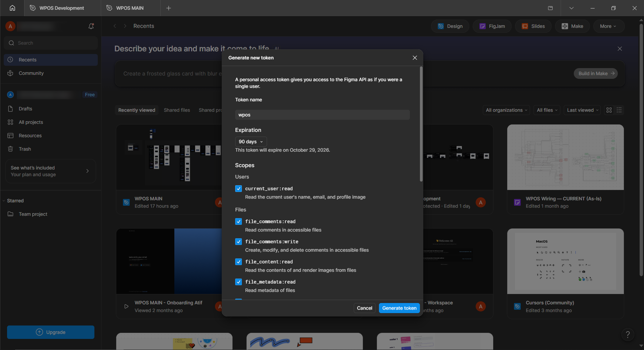Open notifications bell icon
This screenshot has height=350, width=644.
(x=91, y=26)
